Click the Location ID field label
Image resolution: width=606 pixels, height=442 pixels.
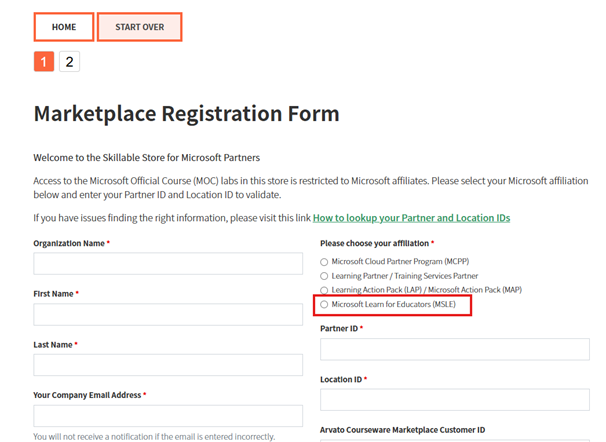coord(342,380)
